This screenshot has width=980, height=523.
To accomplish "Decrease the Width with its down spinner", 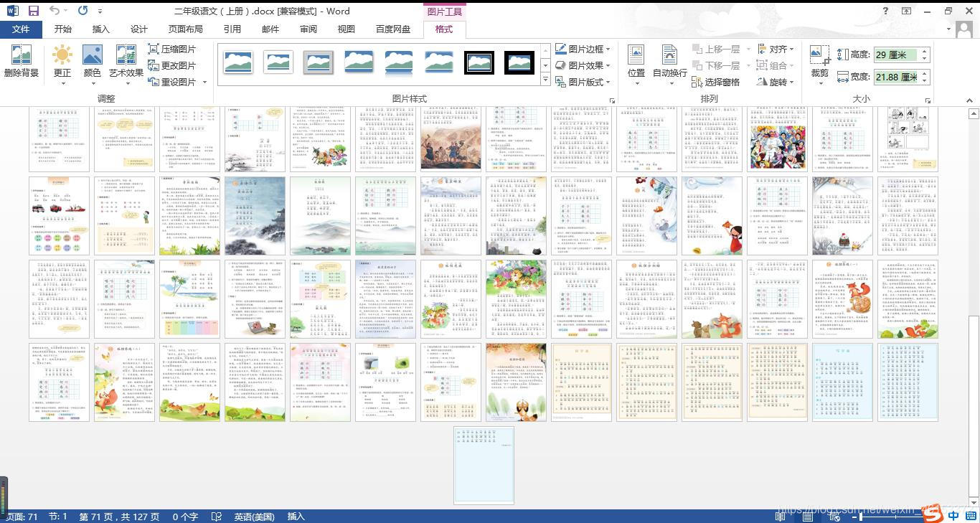I will 925,81.
